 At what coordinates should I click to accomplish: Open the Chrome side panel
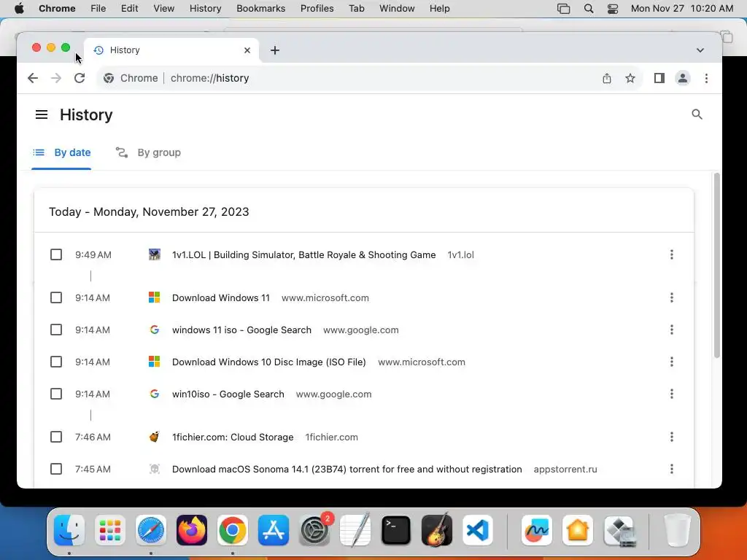[x=659, y=78]
